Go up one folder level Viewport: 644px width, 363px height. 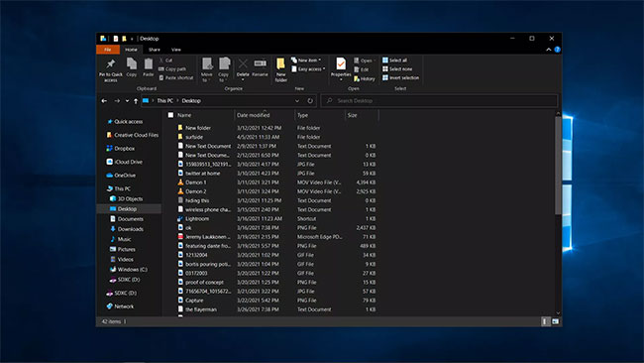tap(136, 101)
